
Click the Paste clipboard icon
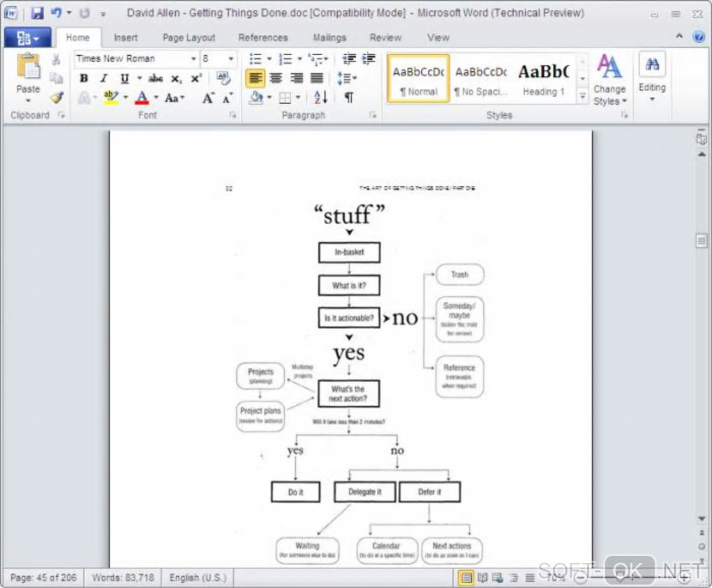pos(28,67)
